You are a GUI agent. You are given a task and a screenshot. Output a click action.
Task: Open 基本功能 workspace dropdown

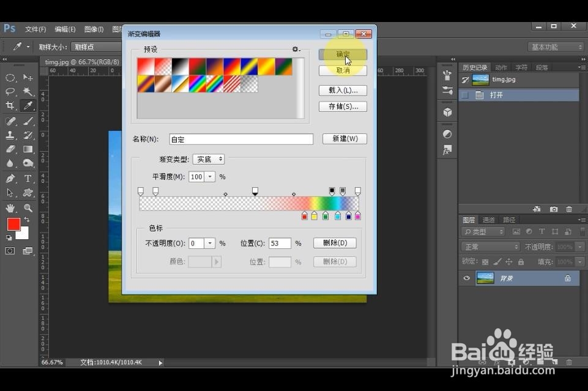coord(556,47)
